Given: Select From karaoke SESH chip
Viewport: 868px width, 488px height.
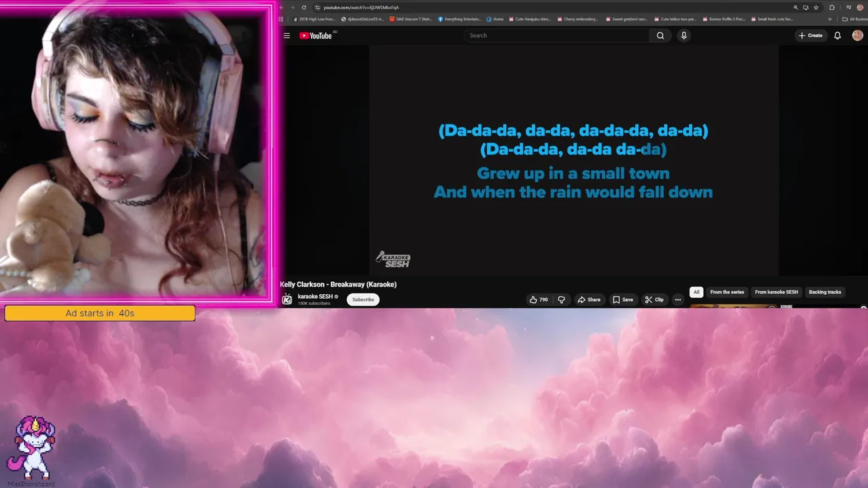Looking at the screenshot, I should point(776,292).
